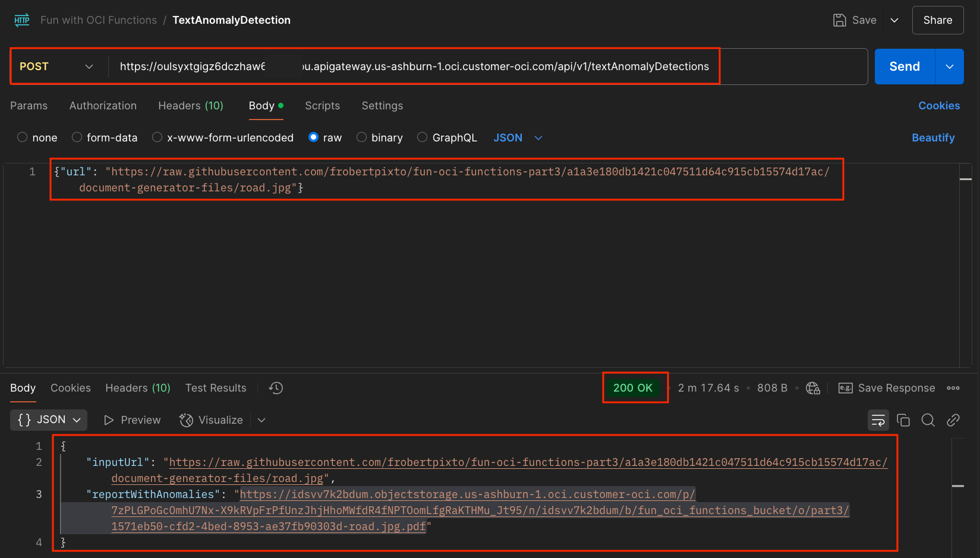This screenshot has height=558, width=980.
Task: Switch to the Authorization tab
Action: [x=103, y=106]
